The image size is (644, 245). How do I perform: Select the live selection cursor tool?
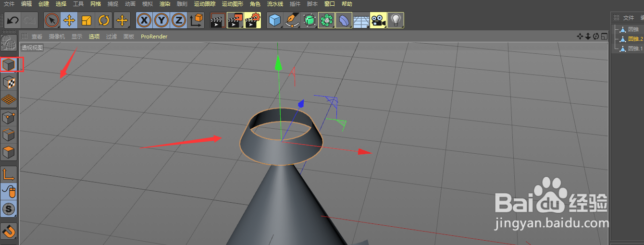pyautogui.click(x=52, y=20)
